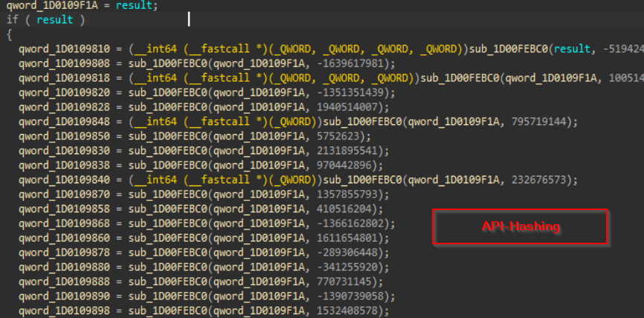Click the qword_1D0109818 variable

pos(65,78)
